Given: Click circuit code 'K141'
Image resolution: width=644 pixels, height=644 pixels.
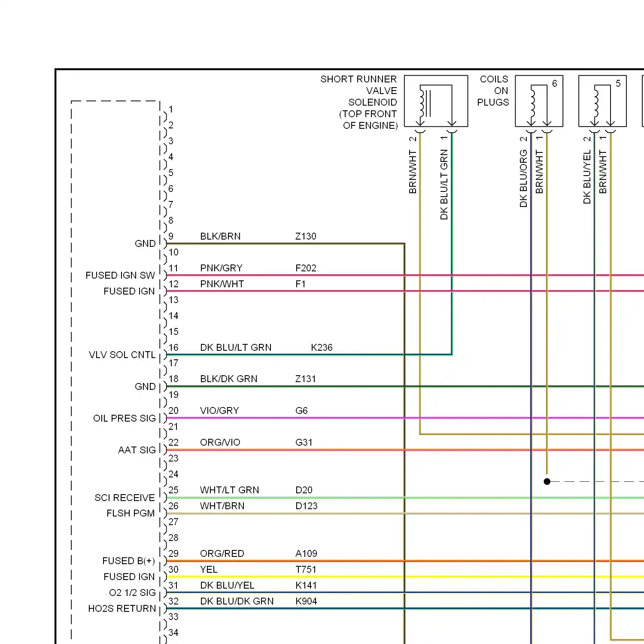Looking at the screenshot, I should click(x=306, y=585).
